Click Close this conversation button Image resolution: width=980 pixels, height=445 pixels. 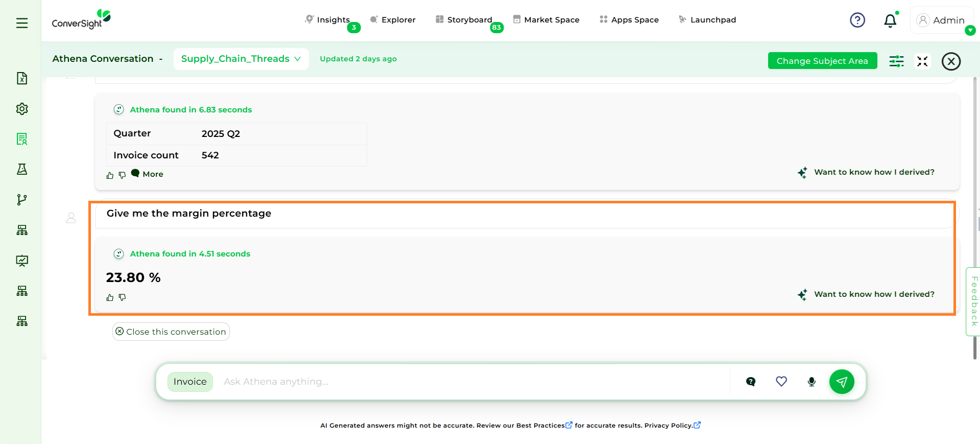click(x=171, y=332)
